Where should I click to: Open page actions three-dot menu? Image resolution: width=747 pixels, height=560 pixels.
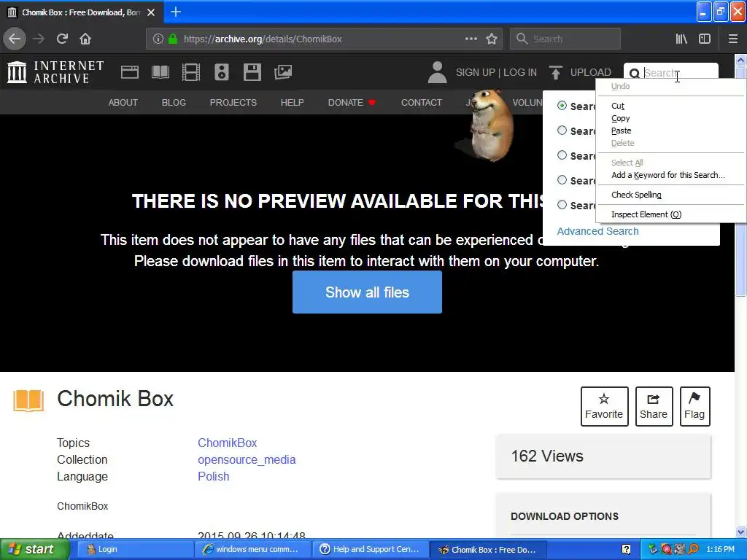(x=471, y=39)
